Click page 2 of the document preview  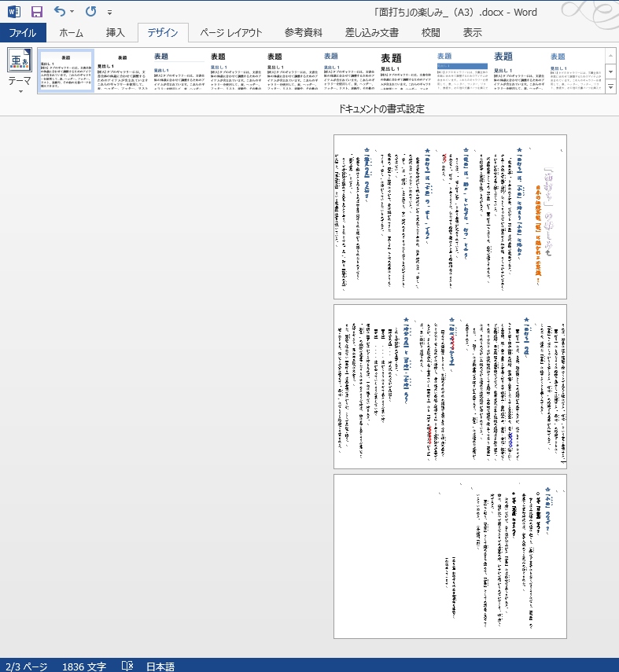click(x=450, y=387)
